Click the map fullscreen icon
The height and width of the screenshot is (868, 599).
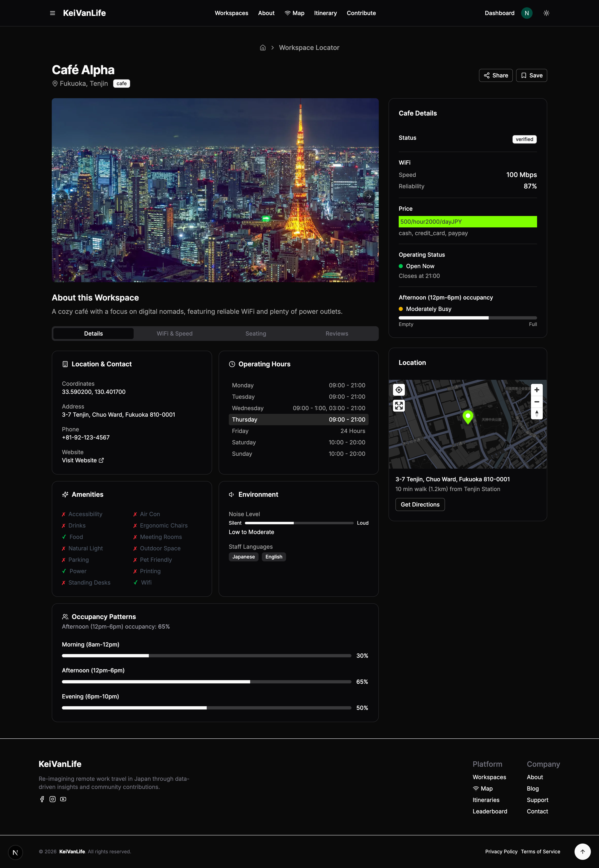399,406
